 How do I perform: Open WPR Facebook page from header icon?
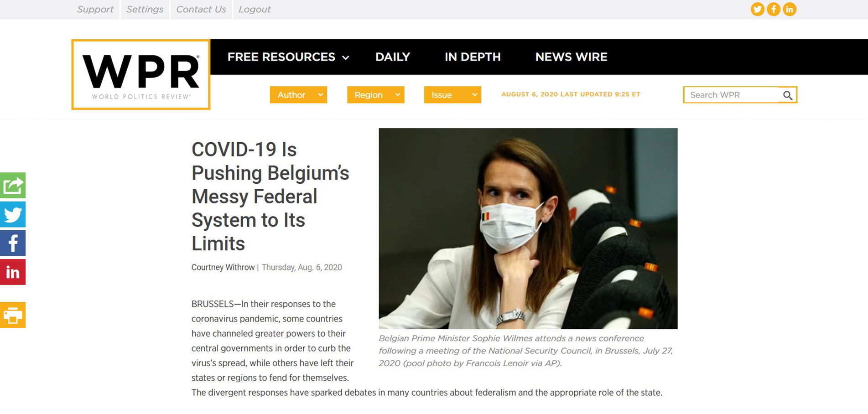(774, 9)
